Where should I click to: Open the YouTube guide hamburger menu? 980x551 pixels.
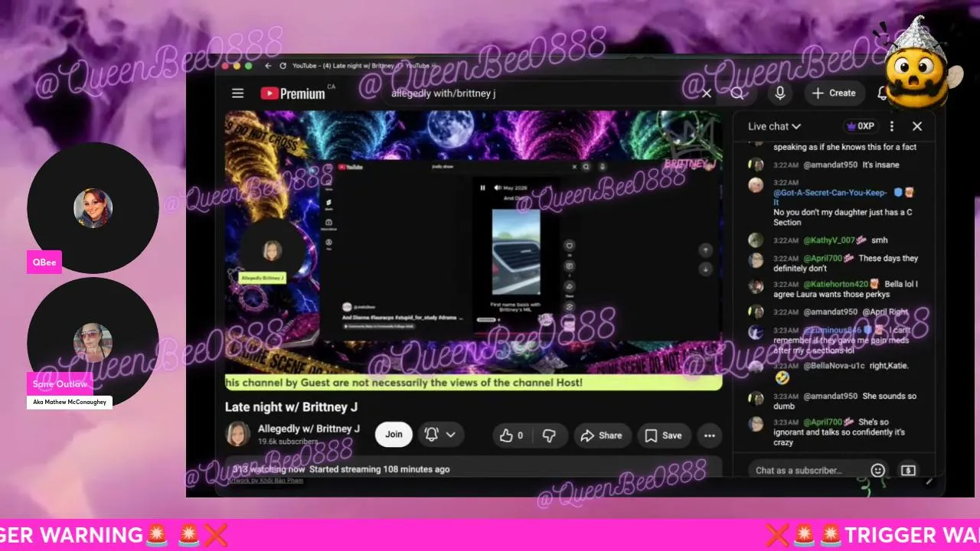click(x=238, y=93)
